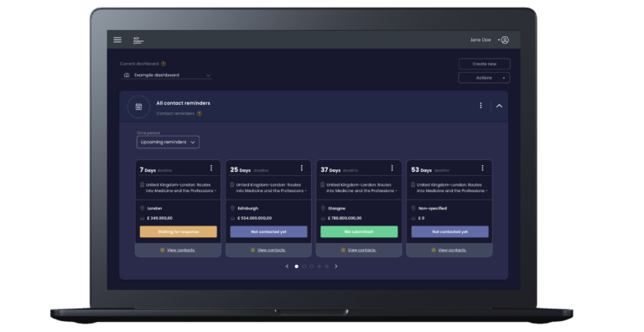Open options menu on 25 Days card

(302, 168)
